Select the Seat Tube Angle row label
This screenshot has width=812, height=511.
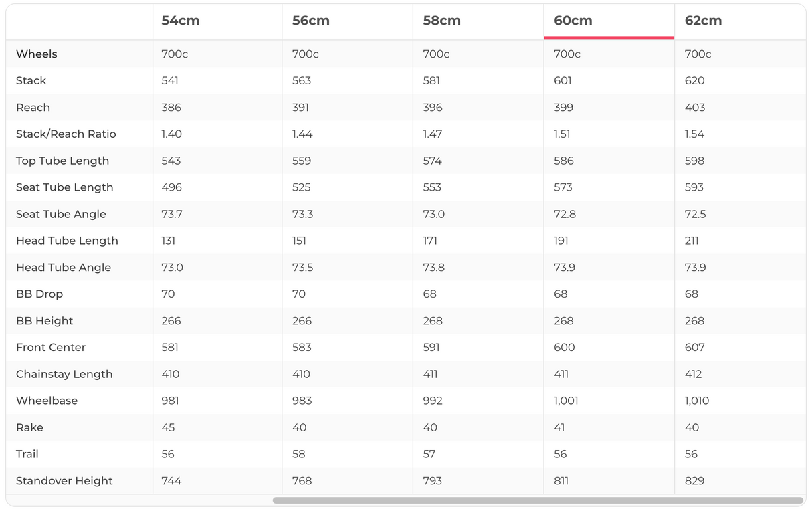point(61,214)
